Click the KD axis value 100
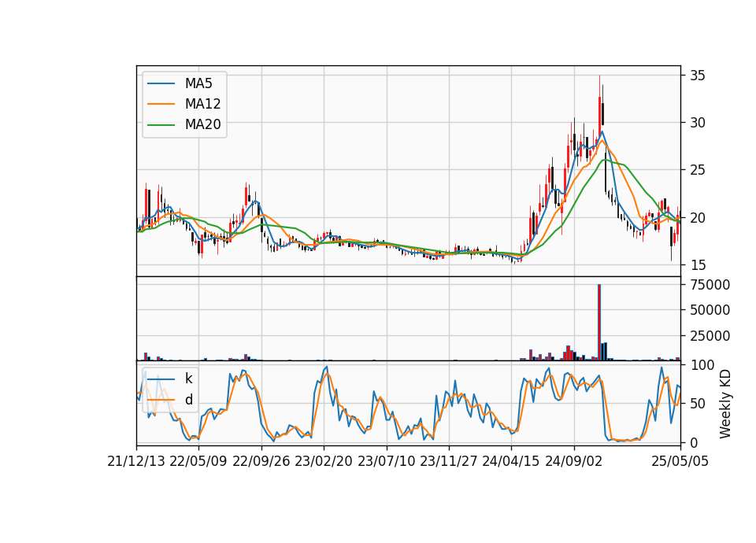 [702, 365]
